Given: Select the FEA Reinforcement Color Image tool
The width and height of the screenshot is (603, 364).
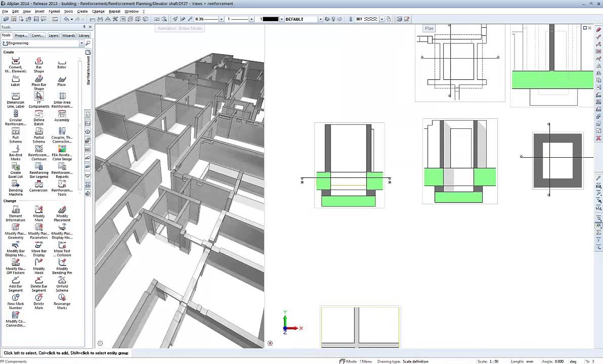Looking at the screenshot, I should [62, 153].
